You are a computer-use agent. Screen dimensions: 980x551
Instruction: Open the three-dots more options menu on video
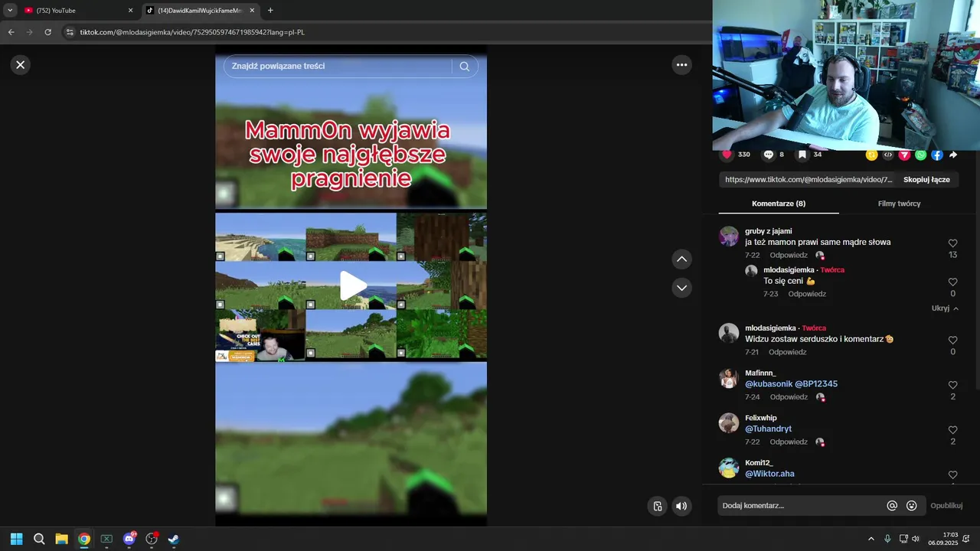[x=681, y=65]
